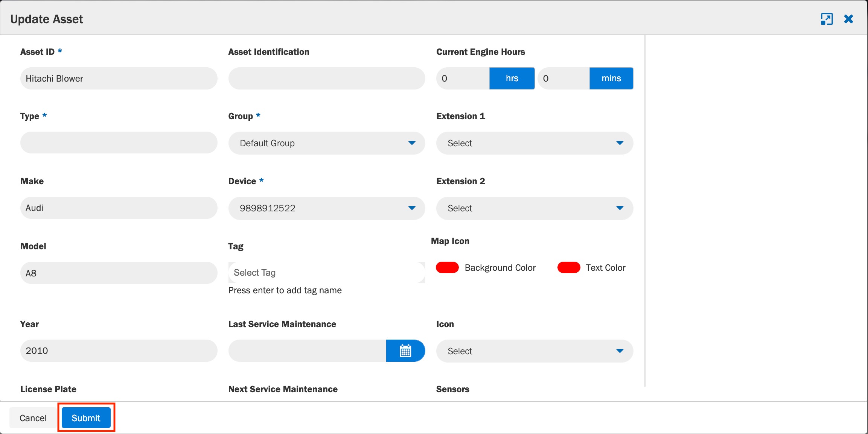868x434 pixels.
Task: Click the Last Service Maintenance date field
Action: pyautogui.click(x=307, y=351)
